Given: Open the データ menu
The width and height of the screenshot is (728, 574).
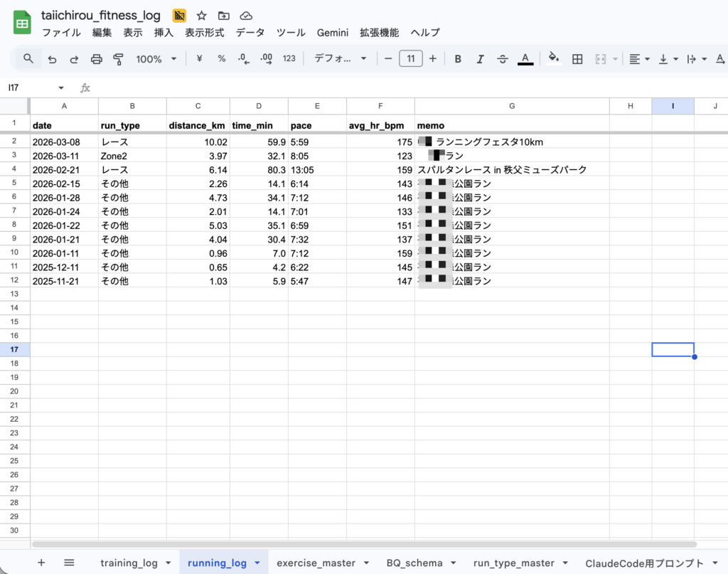Looking at the screenshot, I should [x=250, y=33].
